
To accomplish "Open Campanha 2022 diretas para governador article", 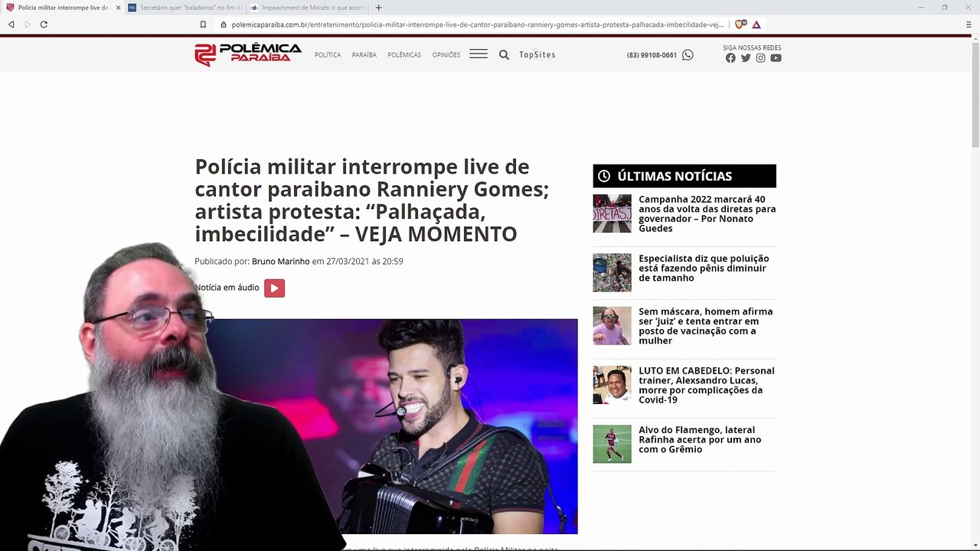I will click(x=707, y=214).
